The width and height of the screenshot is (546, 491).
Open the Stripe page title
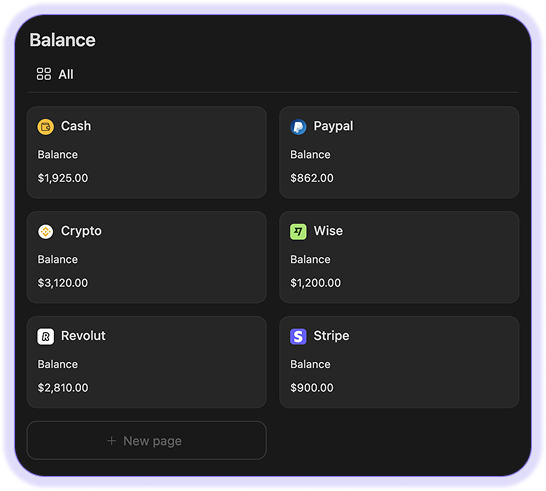331,336
